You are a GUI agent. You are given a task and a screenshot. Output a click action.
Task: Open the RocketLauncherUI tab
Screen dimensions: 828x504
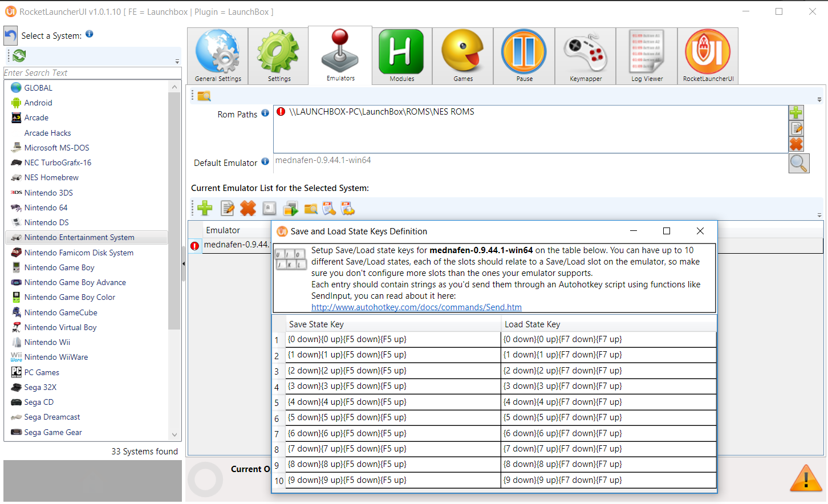pyautogui.click(x=708, y=56)
